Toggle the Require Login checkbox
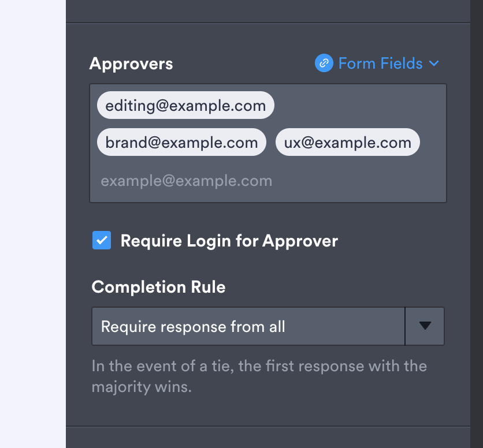 102,240
